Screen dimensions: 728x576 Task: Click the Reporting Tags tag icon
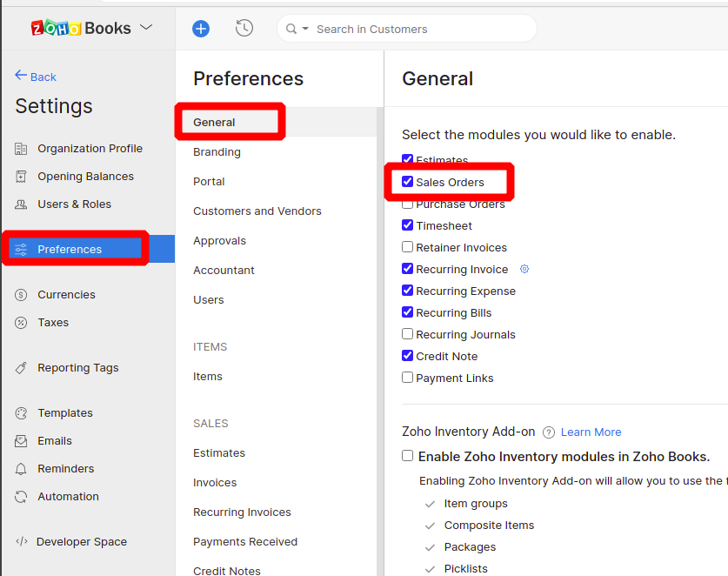click(21, 368)
